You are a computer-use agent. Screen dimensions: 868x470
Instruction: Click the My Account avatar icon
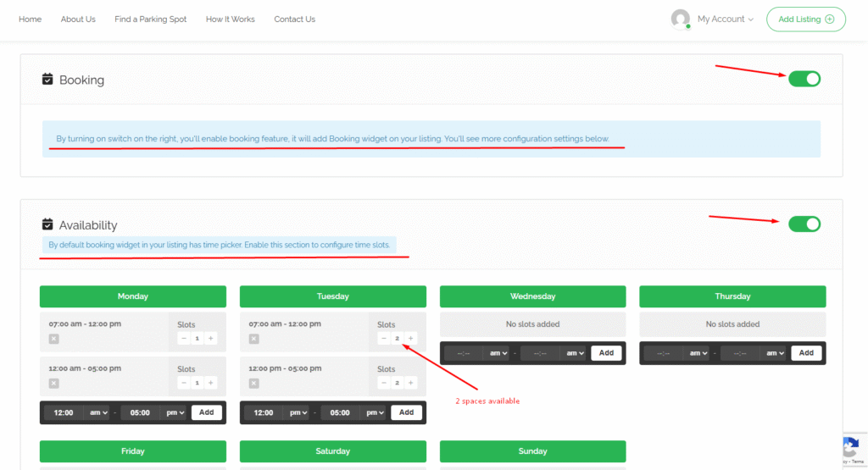click(x=680, y=19)
